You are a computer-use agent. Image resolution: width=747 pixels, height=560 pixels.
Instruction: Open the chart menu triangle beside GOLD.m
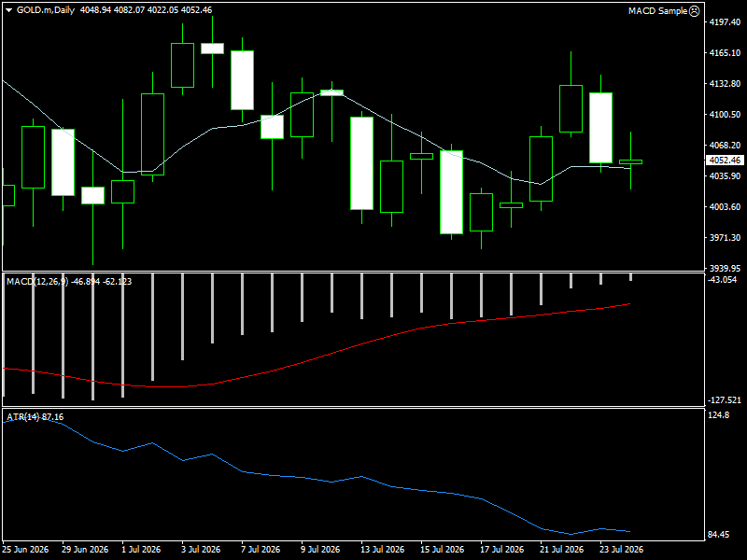point(8,10)
